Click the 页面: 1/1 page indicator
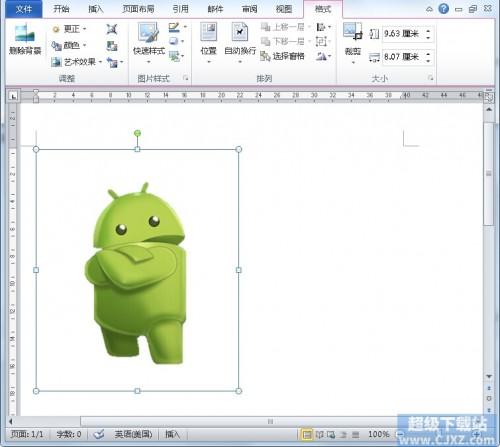 tap(27, 434)
